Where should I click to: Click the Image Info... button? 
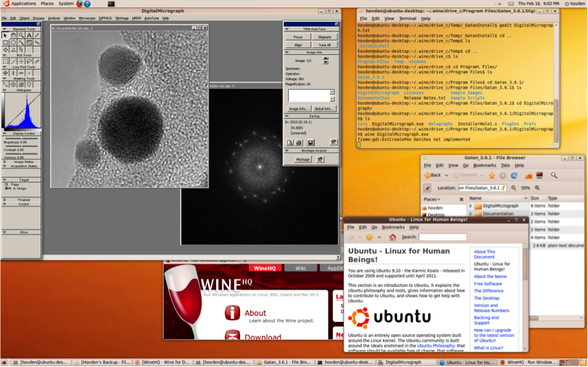(x=298, y=108)
